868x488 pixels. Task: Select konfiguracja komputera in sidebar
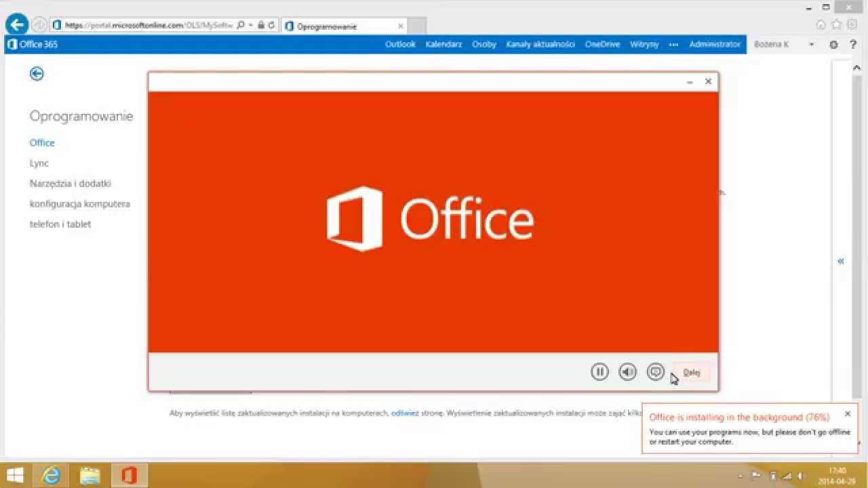click(80, 203)
